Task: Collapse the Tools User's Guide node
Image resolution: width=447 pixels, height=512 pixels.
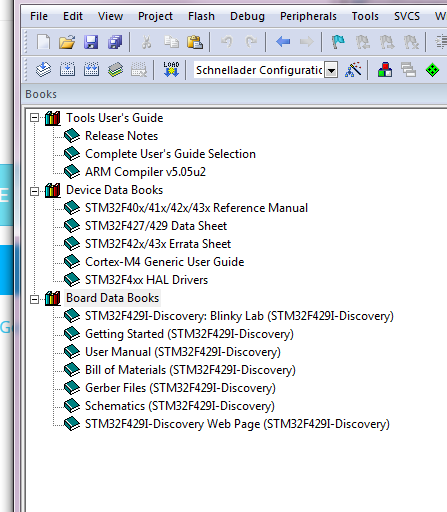Action: (34, 118)
